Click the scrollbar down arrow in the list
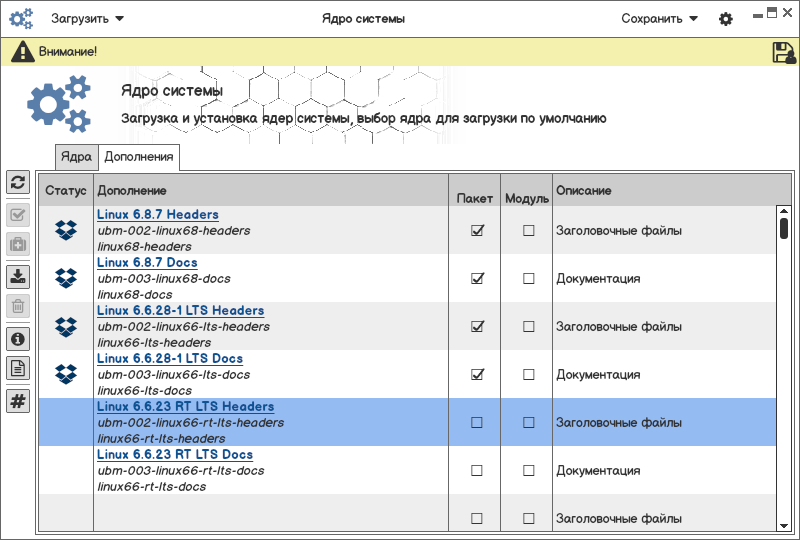Image resolution: width=800 pixels, height=540 pixels. tap(784, 525)
